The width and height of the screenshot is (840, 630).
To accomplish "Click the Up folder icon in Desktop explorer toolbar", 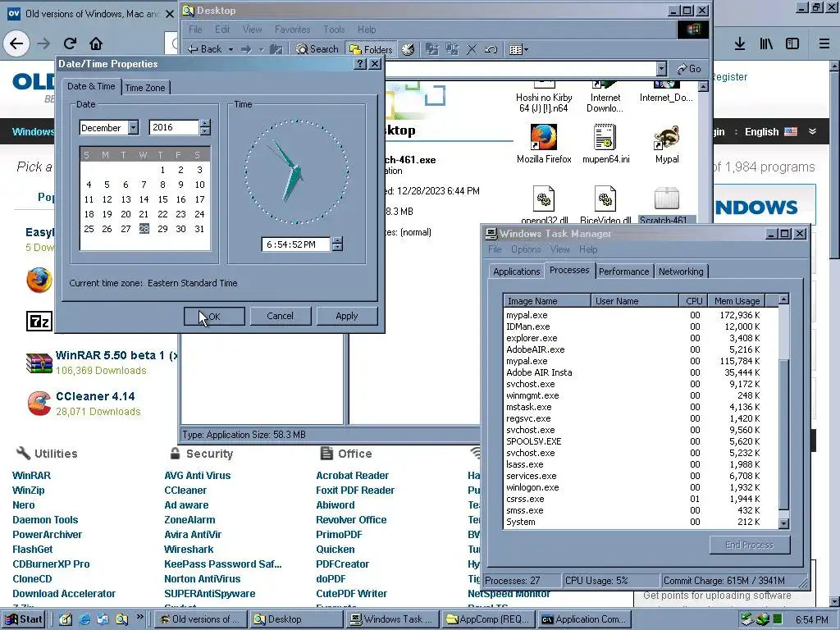I will click(x=276, y=49).
